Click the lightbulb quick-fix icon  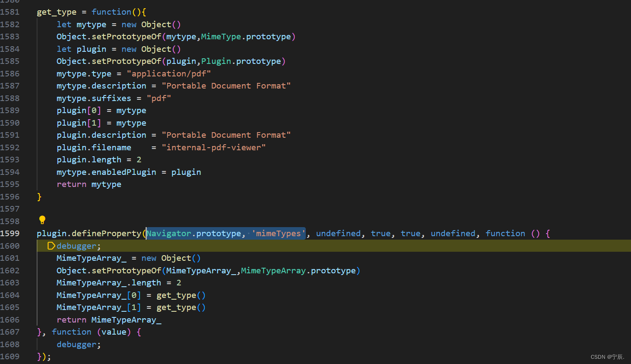click(42, 220)
